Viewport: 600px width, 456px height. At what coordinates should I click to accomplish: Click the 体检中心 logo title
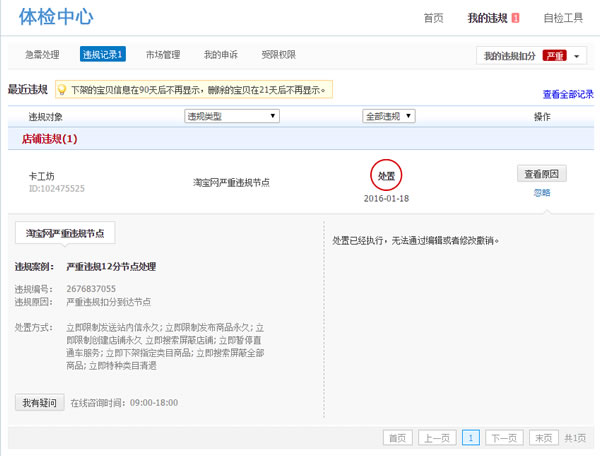(x=58, y=17)
